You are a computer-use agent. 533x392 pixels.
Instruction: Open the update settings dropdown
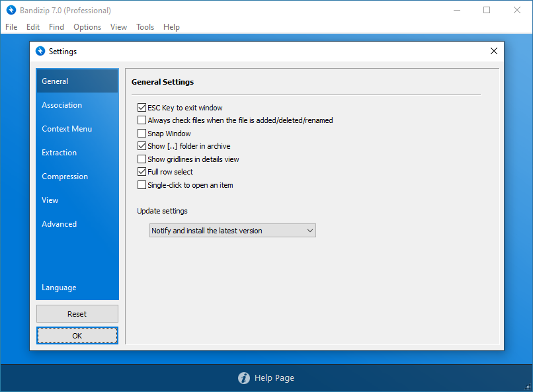310,230
